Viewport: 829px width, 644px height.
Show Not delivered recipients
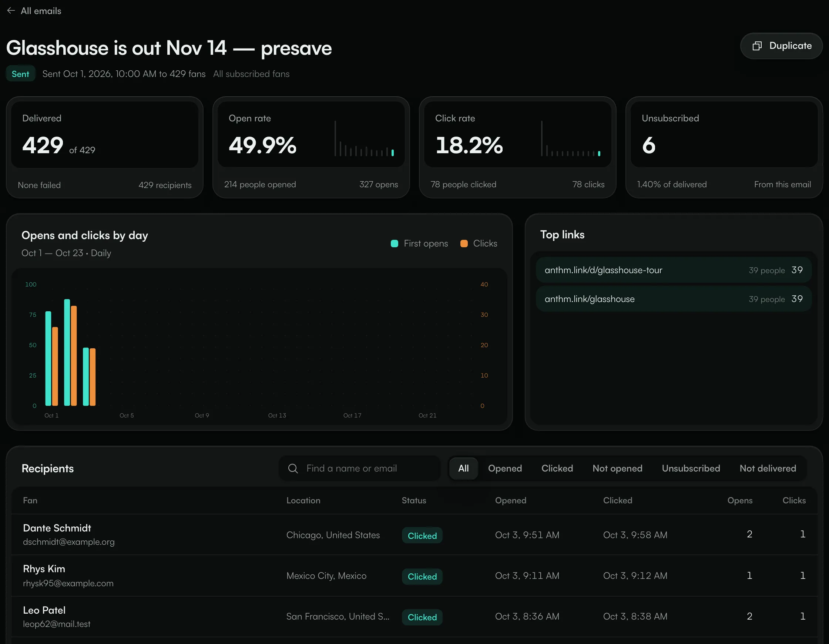(768, 468)
